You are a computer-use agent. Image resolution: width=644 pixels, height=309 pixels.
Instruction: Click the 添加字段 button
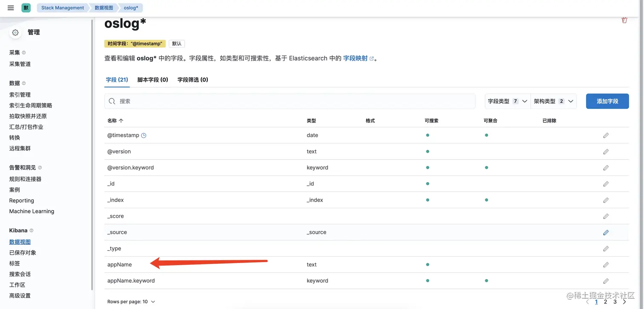(607, 101)
